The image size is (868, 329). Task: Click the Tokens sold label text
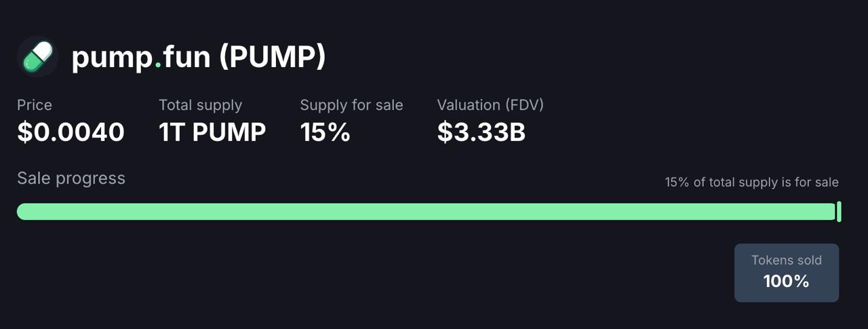click(787, 260)
